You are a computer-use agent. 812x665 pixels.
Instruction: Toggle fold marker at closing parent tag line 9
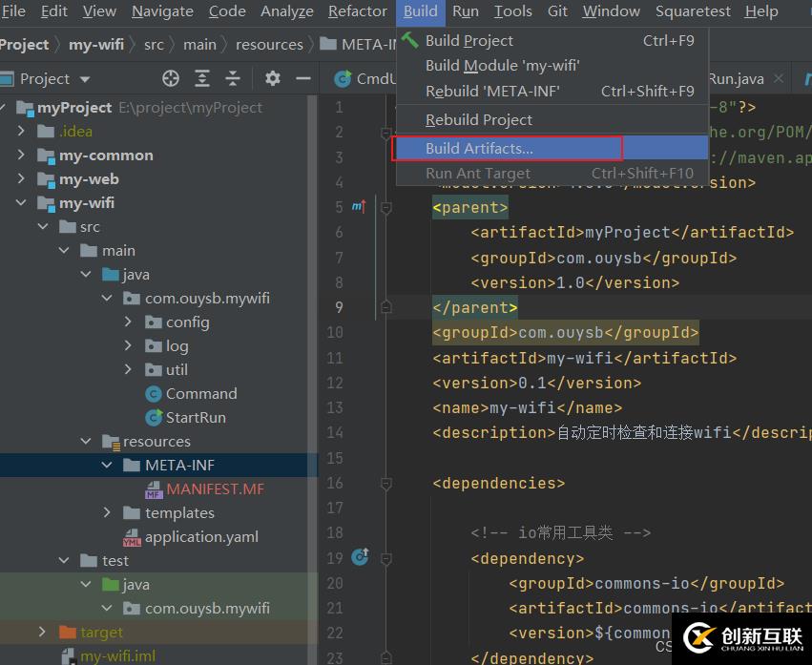pyautogui.click(x=385, y=307)
